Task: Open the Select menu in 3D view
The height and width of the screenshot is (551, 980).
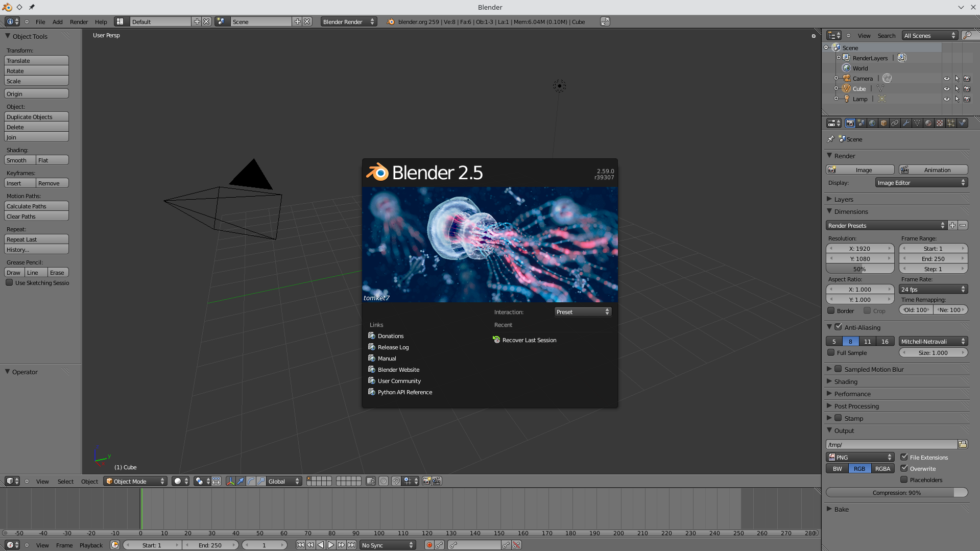Action: [65, 481]
